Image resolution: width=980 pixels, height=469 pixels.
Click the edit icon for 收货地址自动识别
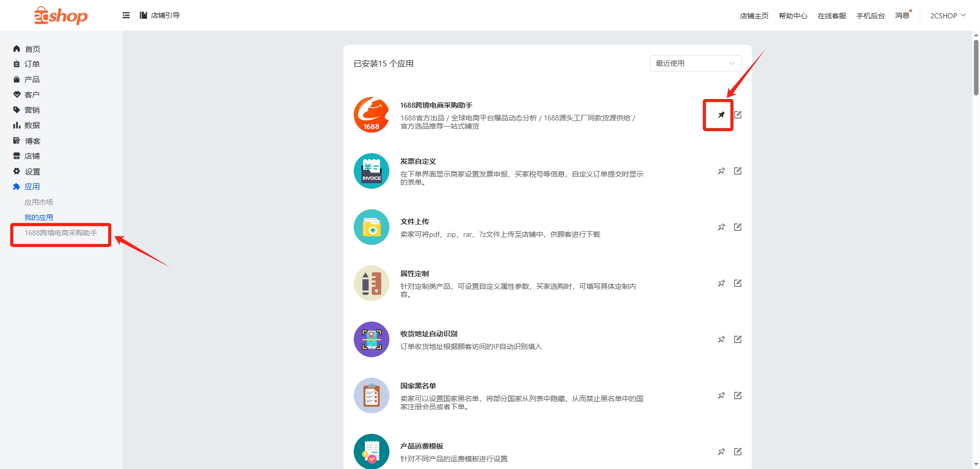point(738,339)
